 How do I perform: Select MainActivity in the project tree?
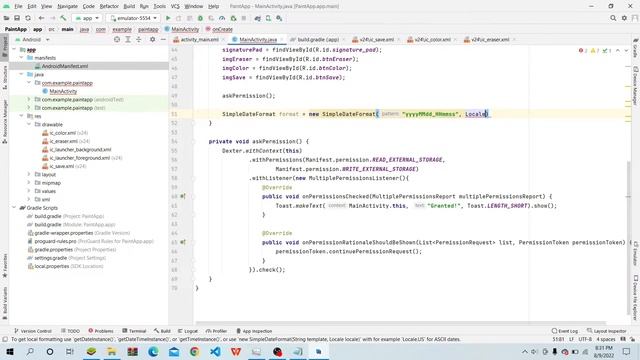click(63, 91)
